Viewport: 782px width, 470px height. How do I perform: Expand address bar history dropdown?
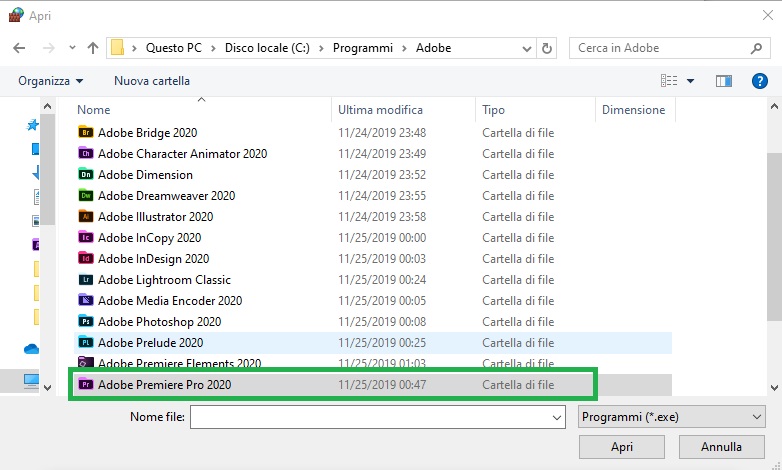click(x=527, y=48)
